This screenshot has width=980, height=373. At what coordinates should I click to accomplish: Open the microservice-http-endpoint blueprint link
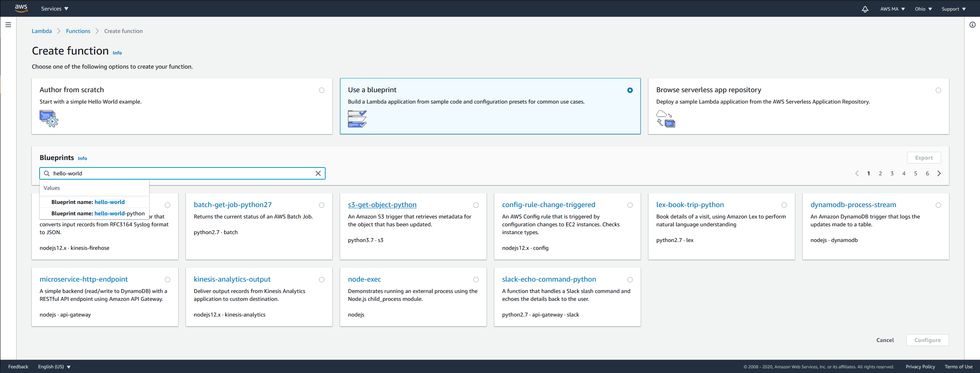[x=84, y=279]
